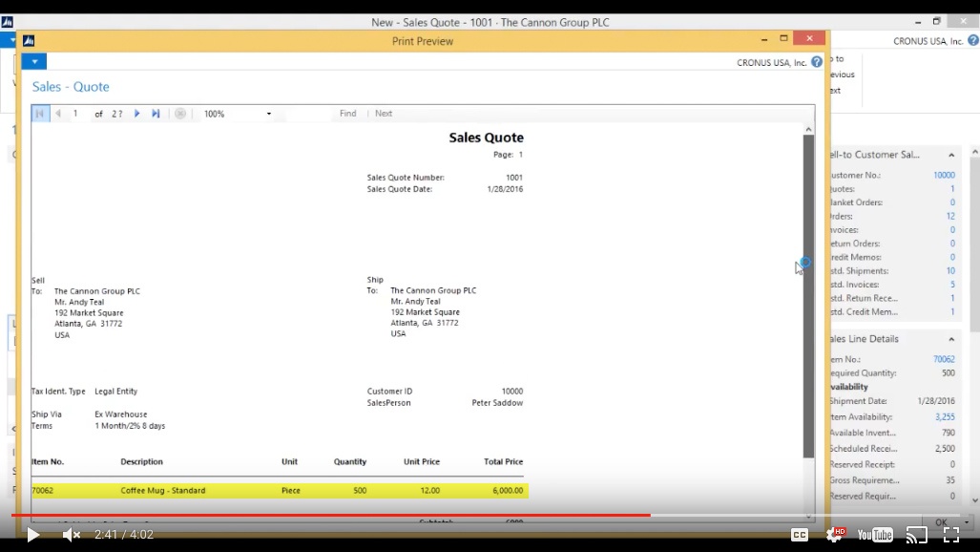Click Next search result in report toolbar
Image resolution: width=980 pixels, height=552 pixels.
[384, 114]
